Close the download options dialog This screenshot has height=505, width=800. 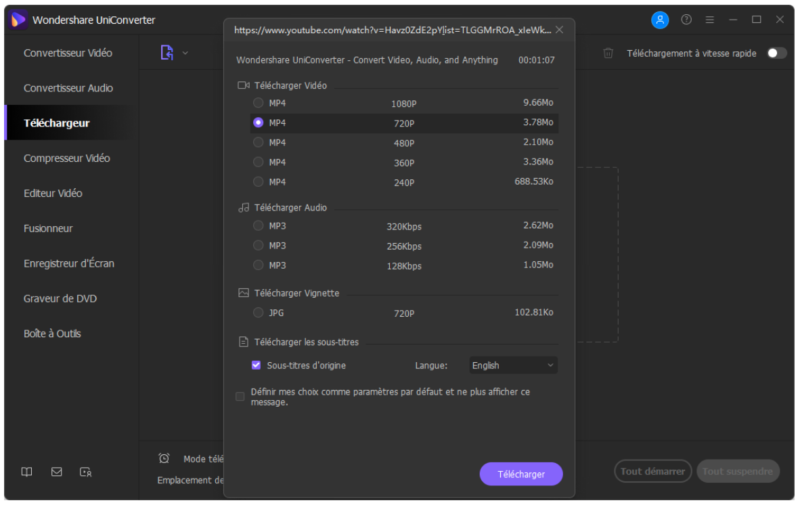559,30
